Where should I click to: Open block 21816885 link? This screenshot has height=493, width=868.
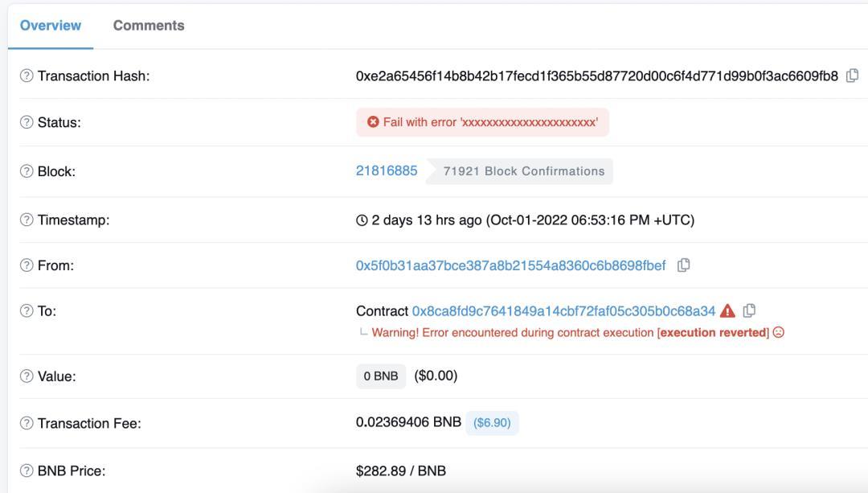point(387,170)
